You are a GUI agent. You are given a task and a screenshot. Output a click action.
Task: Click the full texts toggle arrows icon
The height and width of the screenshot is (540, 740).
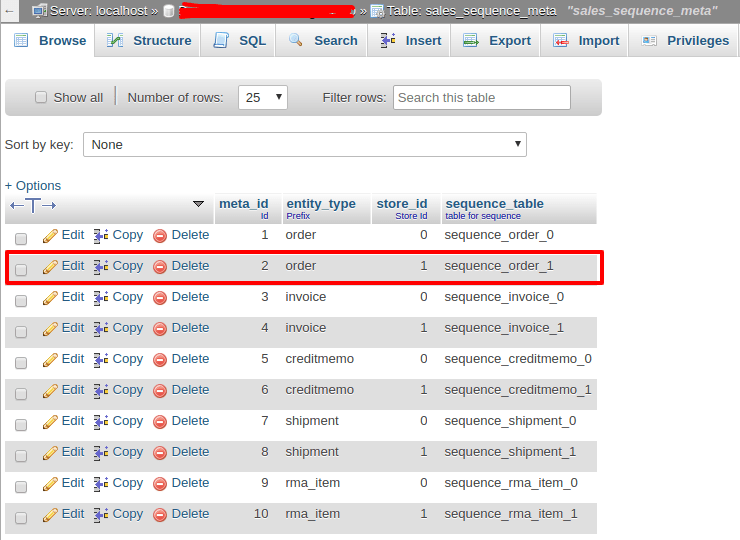click(x=33, y=205)
